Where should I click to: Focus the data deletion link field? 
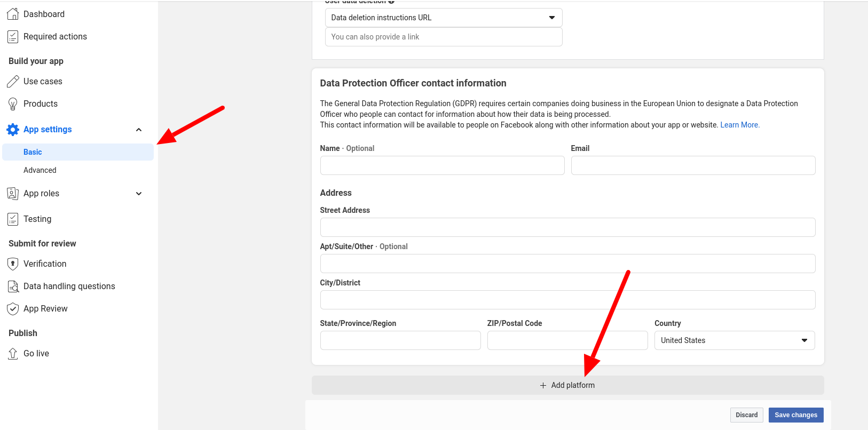444,37
